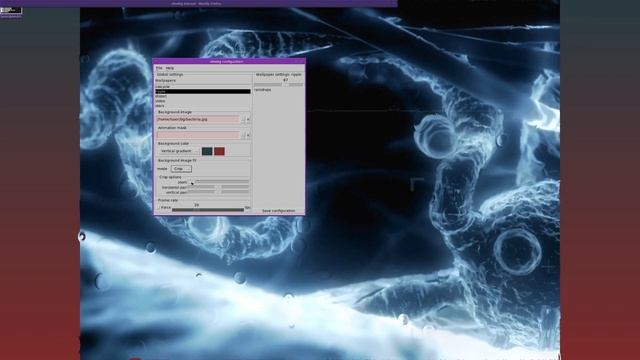Click the empty Animation mask field
640x360 pixels.
pyautogui.click(x=199, y=135)
